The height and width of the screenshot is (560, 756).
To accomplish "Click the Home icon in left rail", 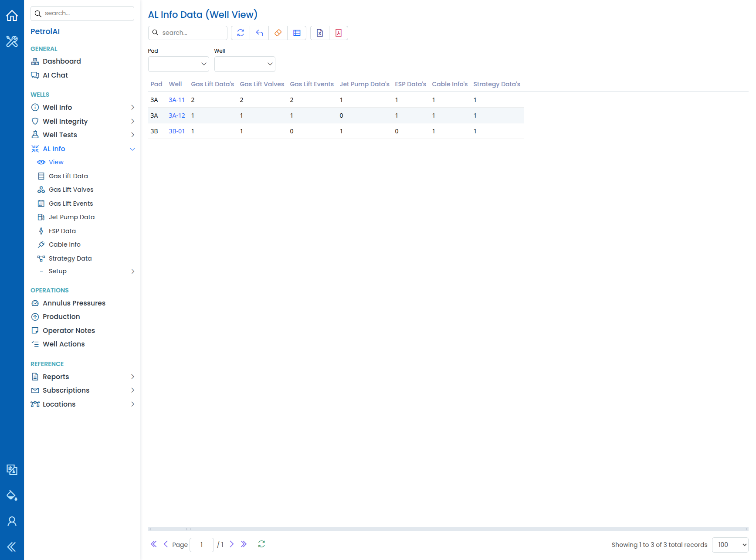I will (x=12, y=16).
